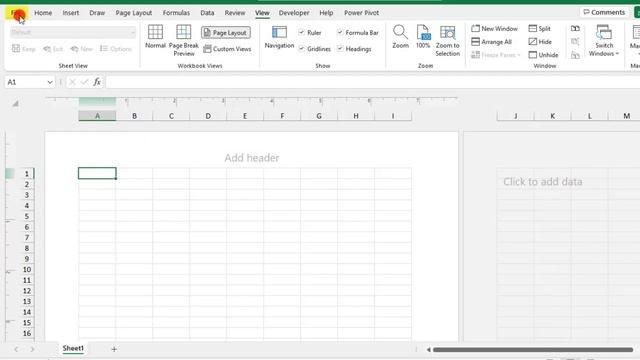Select column K header
This screenshot has height=360, width=640.
pyautogui.click(x=553, y=116)
